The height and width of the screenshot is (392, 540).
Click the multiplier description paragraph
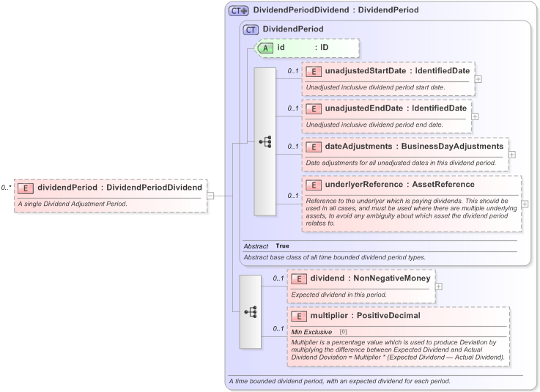coord(398,350)
